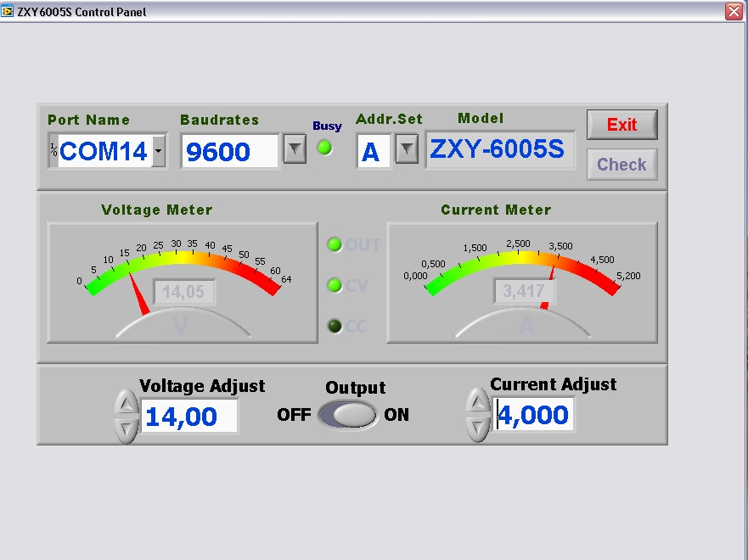Viewport: 748px width, 560px height.
Task: Click the LabVIEW icon in title bar
Action: [8, 12]
